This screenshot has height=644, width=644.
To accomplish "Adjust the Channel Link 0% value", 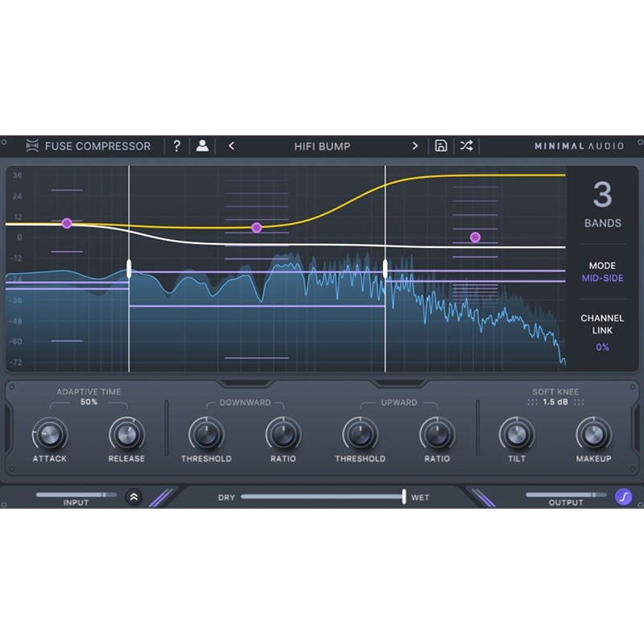I will [602, 347].
